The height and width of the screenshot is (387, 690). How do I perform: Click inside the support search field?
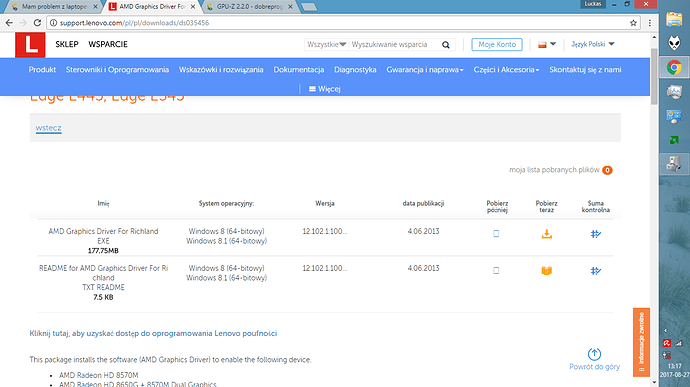pyautogui.click(x=394, y=44)
